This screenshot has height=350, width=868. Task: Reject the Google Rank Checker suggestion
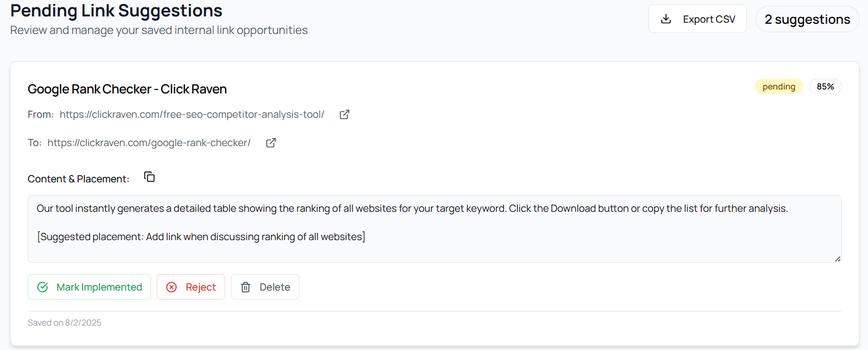[191, 287]
